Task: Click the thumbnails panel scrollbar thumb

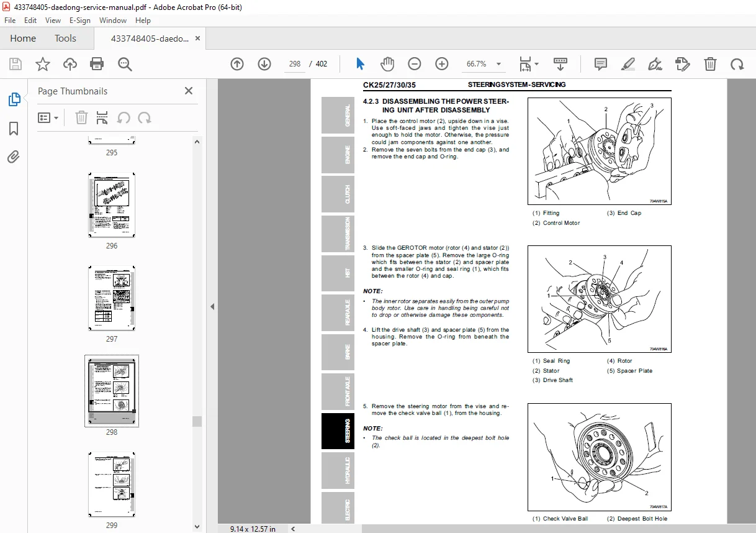Action: (x=197, y=421)
